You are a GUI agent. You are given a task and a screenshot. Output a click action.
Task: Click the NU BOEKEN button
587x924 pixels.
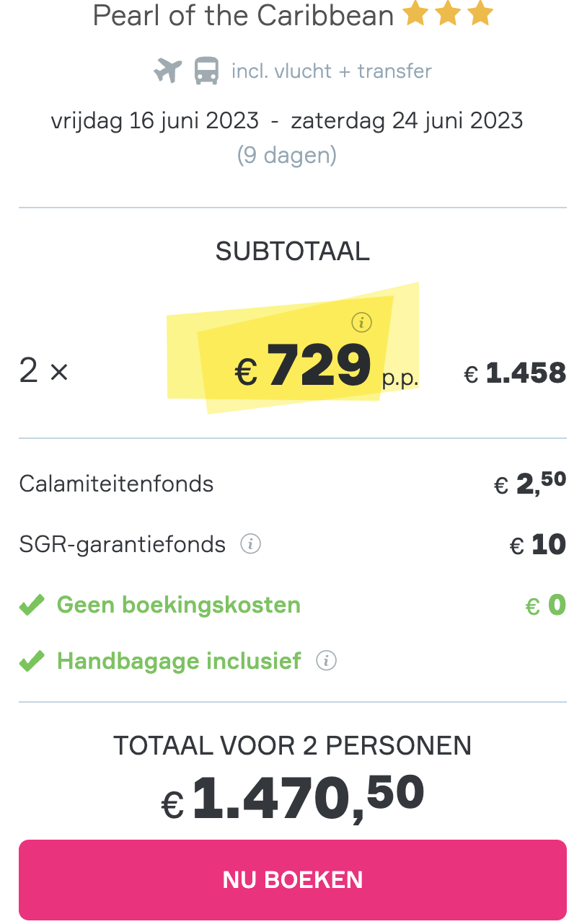pos(293,879)
